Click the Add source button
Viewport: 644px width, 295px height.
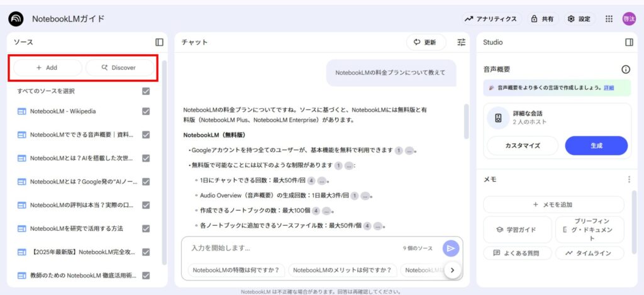pyautogui.click(x=48, y=68)
